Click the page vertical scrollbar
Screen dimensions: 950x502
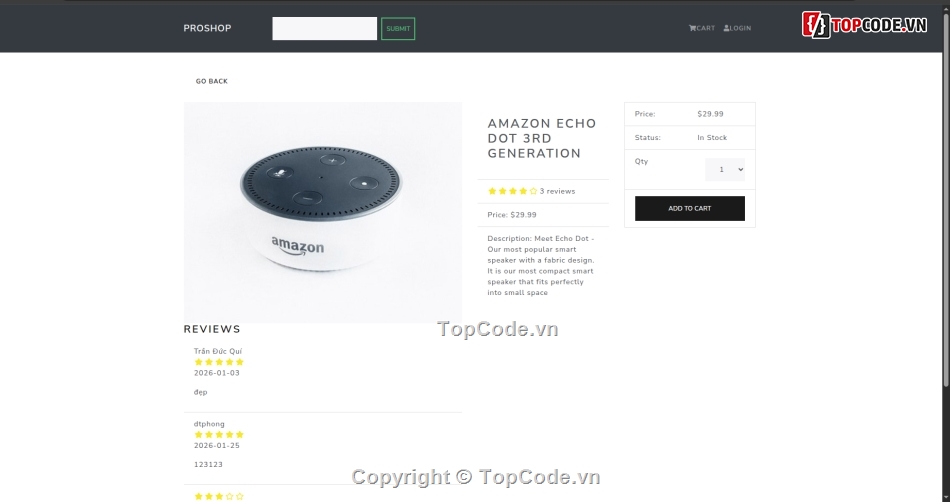click(946, 200)
